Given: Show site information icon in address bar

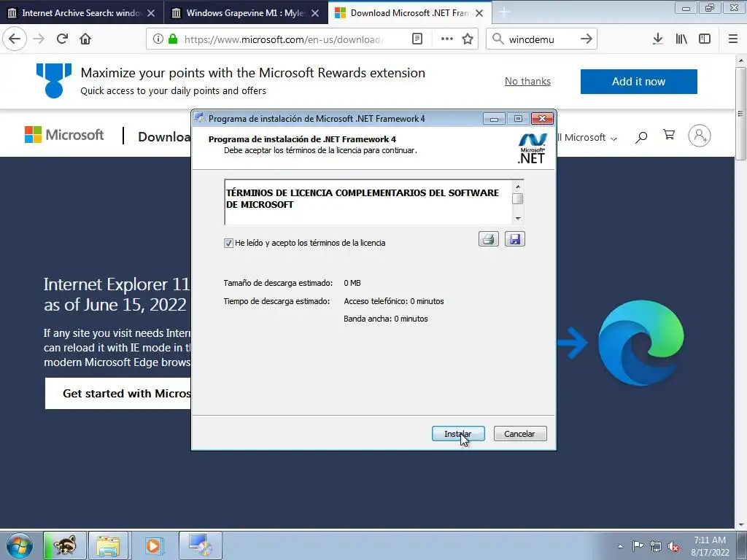Looking at the screenshot, I should 158,39.
